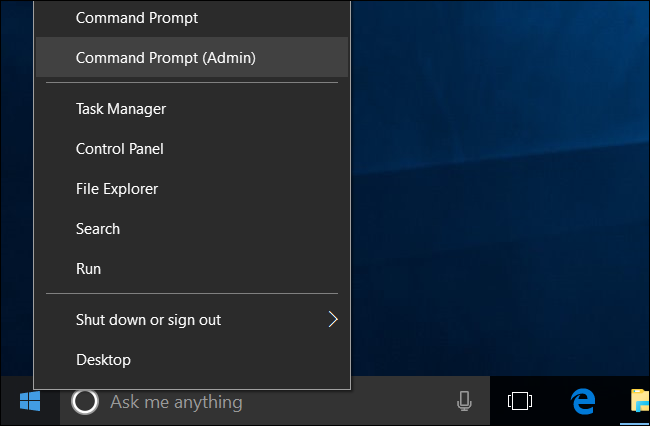Click the taskbar gap between Edge and File Explorer

[x=613, y=402]
